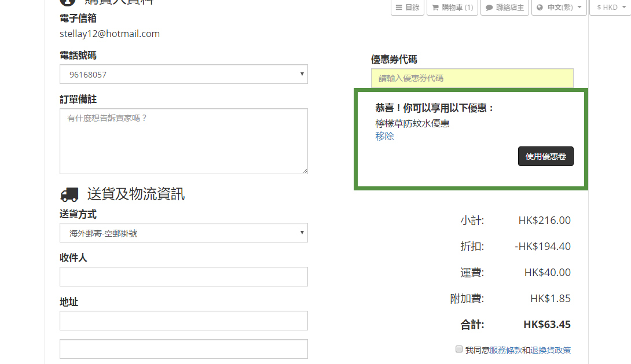
Task: Open the 電話號碼 phone number dropdown
Action: tap(184, 74)
